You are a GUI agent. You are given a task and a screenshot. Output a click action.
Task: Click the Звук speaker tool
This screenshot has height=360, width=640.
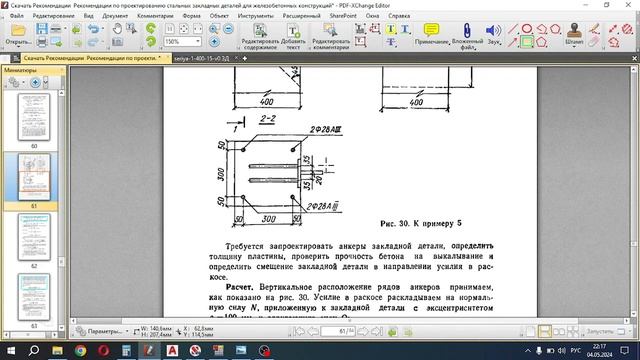493,34
